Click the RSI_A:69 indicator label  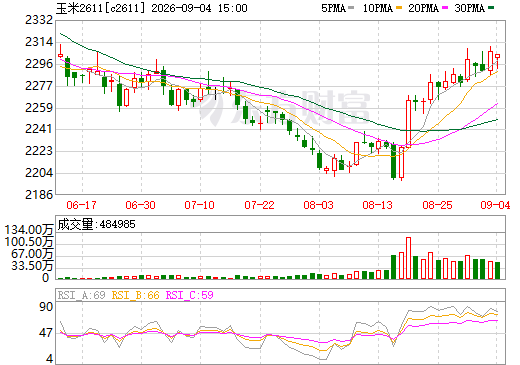click(x=82, y=295)
